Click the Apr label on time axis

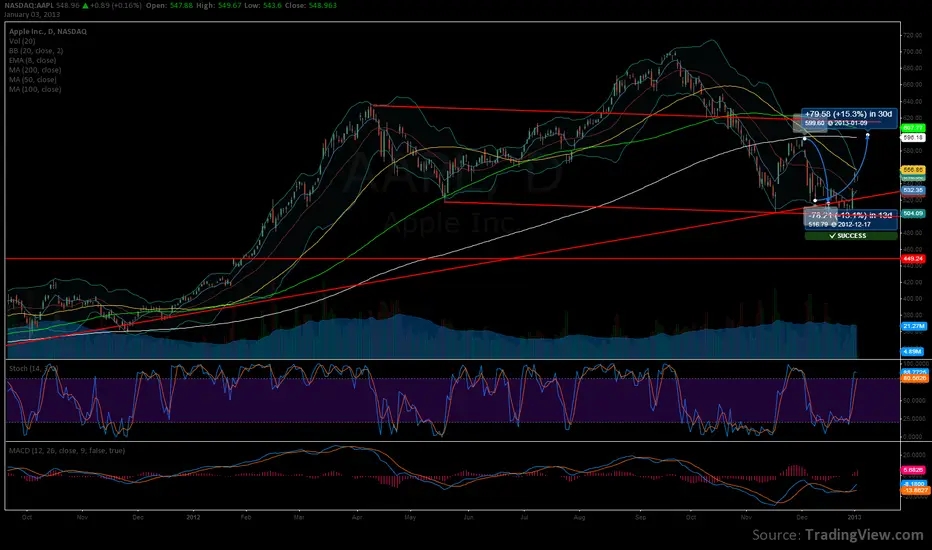click(x=357, y=517)
